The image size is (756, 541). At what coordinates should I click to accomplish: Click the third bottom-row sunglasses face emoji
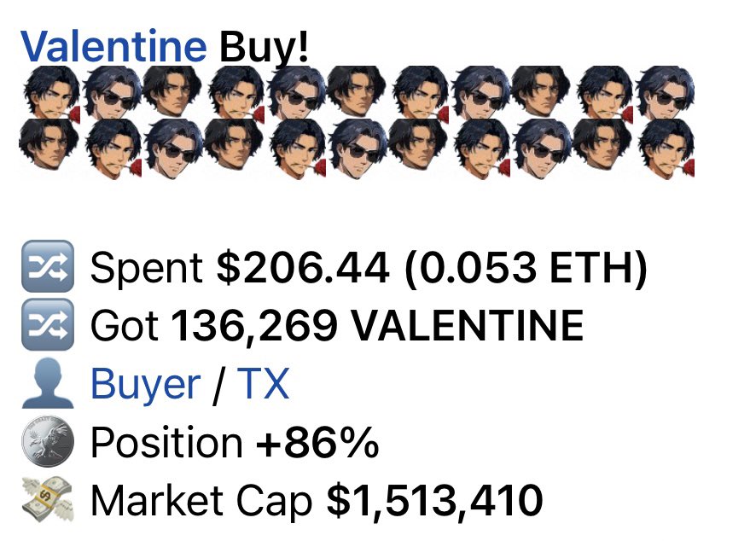click(x=543, y=147)
